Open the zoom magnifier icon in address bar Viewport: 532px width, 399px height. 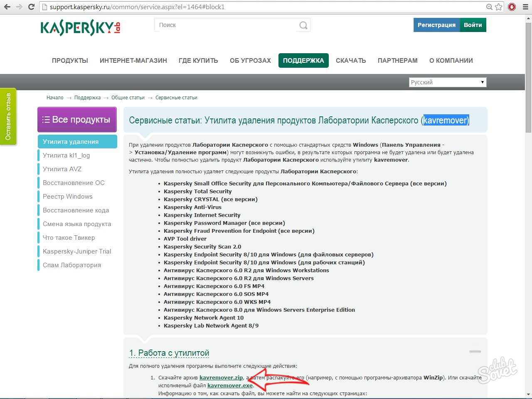pyautogui.click(x=489, y=7)
